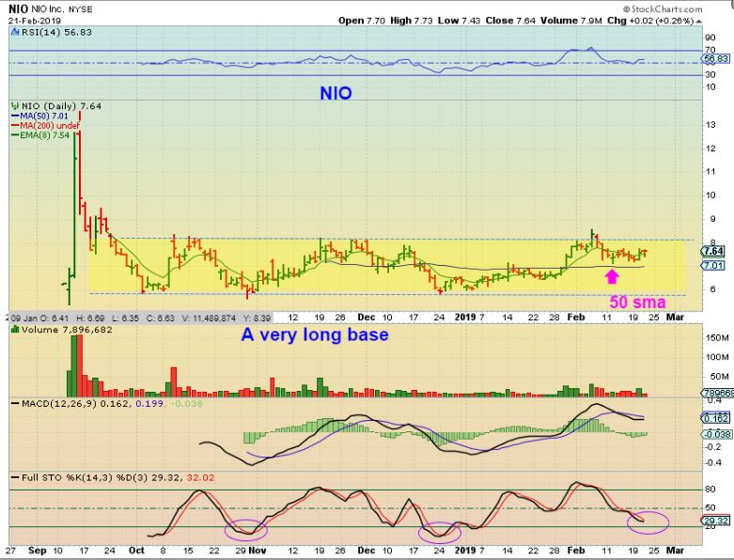The height and width of the screenshot is (560, 734).
Task: Click the crosshair readout V: 11,489,874
Action: tap(209, 319)
